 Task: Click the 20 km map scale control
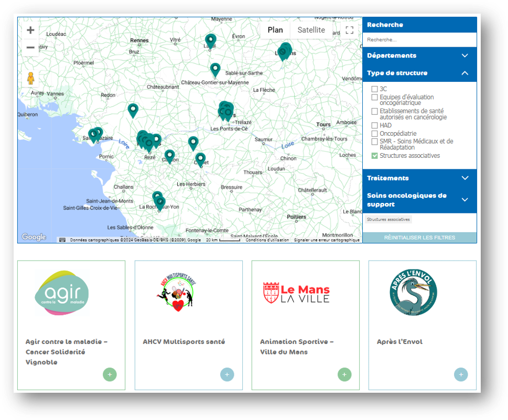pos(223,240)
